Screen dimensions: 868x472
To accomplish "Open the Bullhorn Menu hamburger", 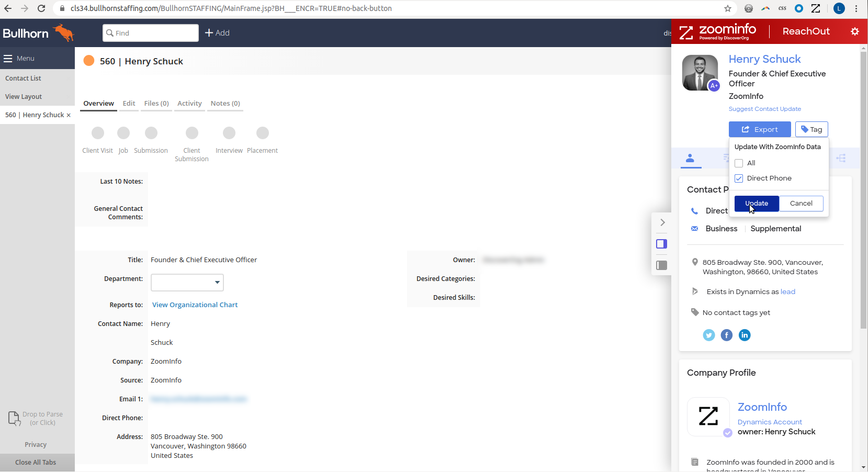I will [8, 59].
